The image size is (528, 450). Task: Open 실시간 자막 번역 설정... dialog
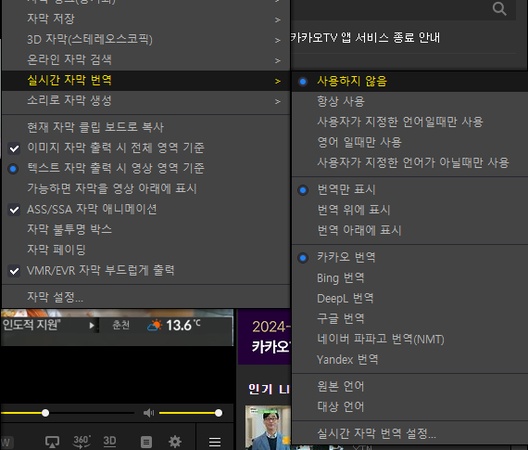pyautogui.click(x=410, y=433)
